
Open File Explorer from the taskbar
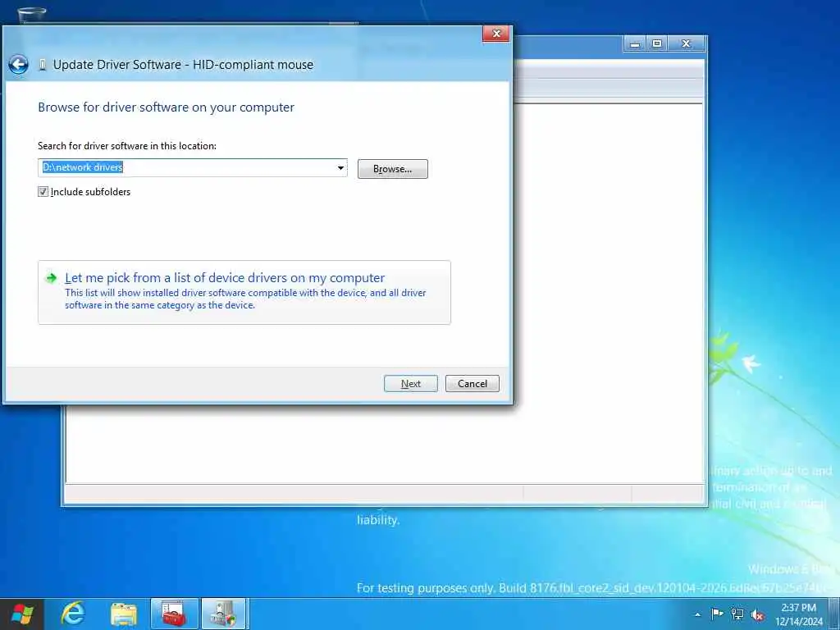(124, 614)
